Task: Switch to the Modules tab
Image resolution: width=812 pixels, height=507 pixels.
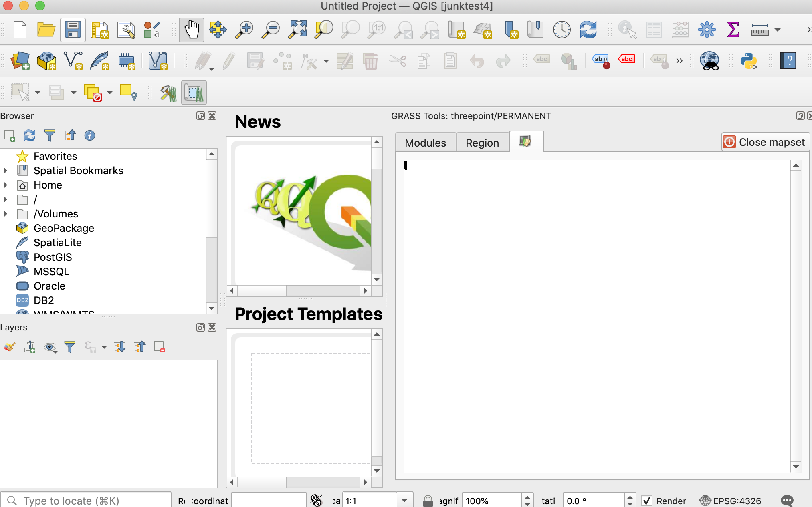Action: 425,142
